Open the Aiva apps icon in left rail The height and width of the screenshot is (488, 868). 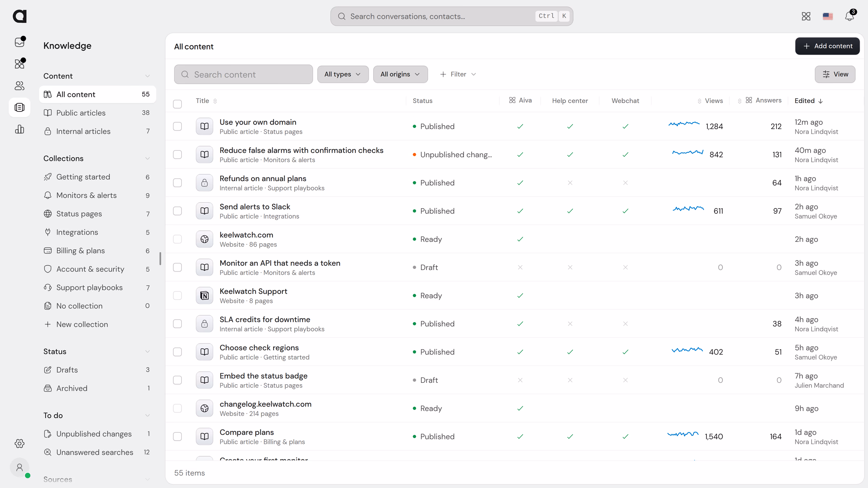(20, 64)
